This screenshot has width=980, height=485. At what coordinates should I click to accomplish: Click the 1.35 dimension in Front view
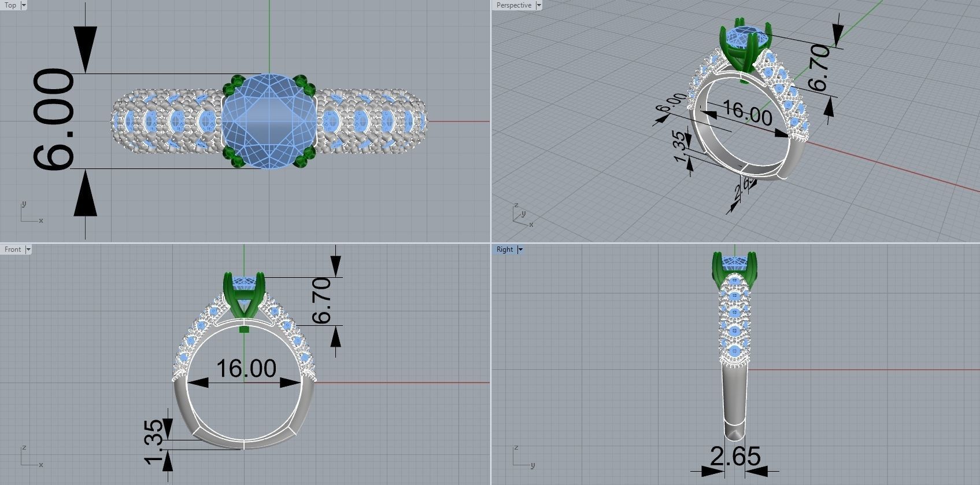154,442
